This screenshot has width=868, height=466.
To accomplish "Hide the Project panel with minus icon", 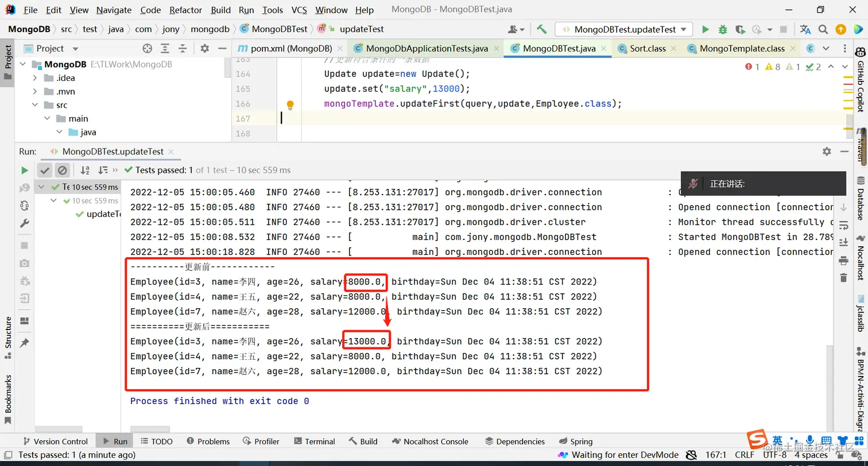I will (222, 48).
